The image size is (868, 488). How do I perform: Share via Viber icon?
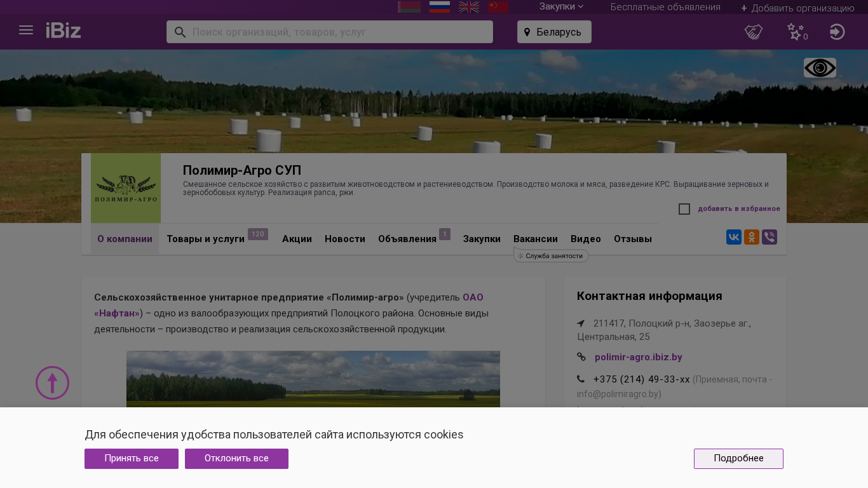click(770, 237)
